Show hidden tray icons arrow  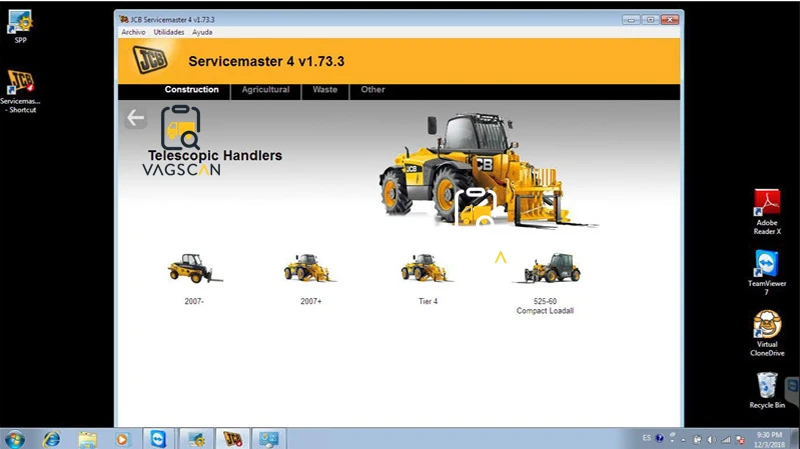(x=684, y=439)
